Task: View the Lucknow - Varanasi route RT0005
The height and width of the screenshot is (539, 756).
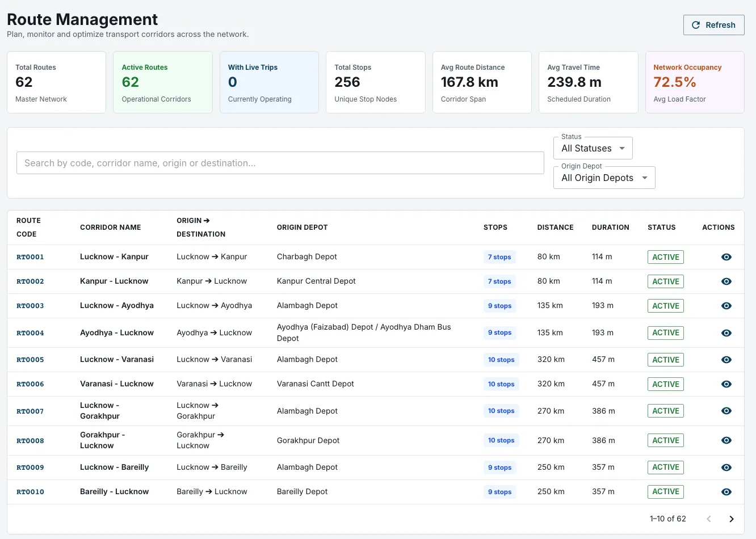Action: (726, 360)
